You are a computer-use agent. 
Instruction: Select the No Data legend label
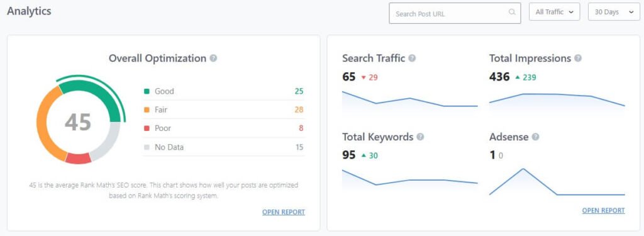pyautogui.click(x=169, y=147)
